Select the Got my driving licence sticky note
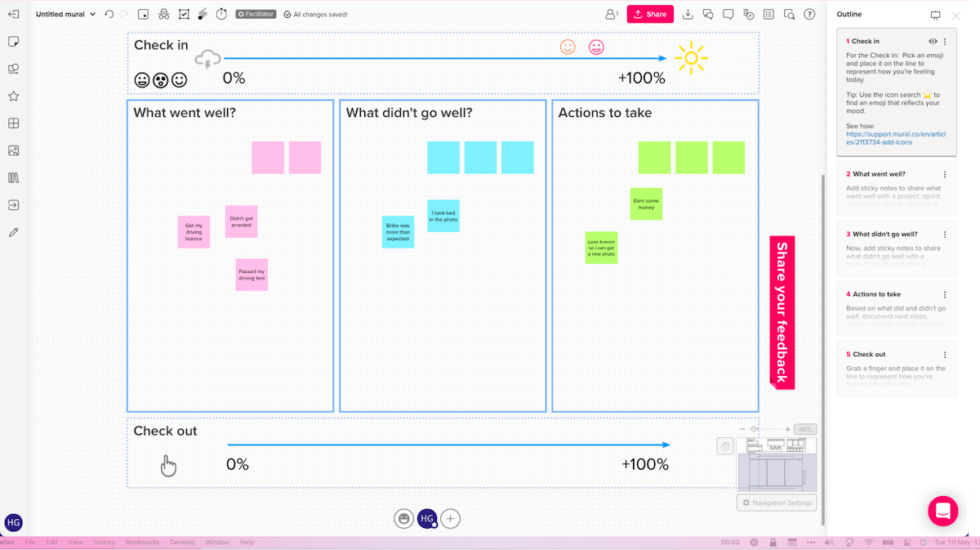This screenshot has width=980, height=550. point(194,232)
